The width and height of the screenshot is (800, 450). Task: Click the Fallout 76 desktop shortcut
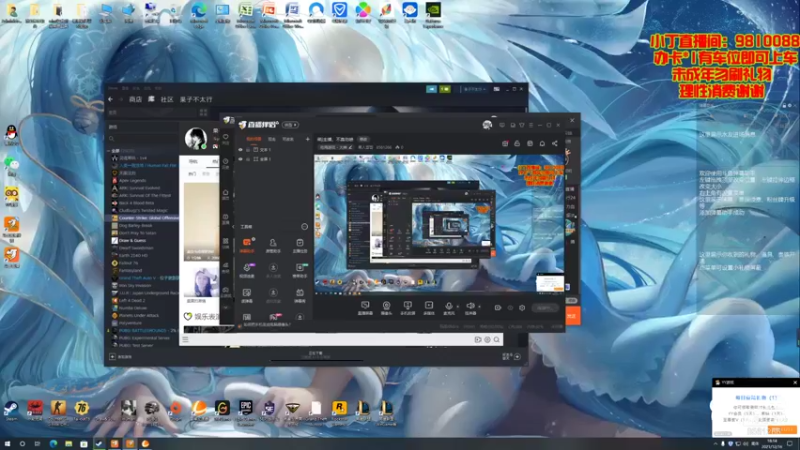pyautogui.click(x=82, y=410)
